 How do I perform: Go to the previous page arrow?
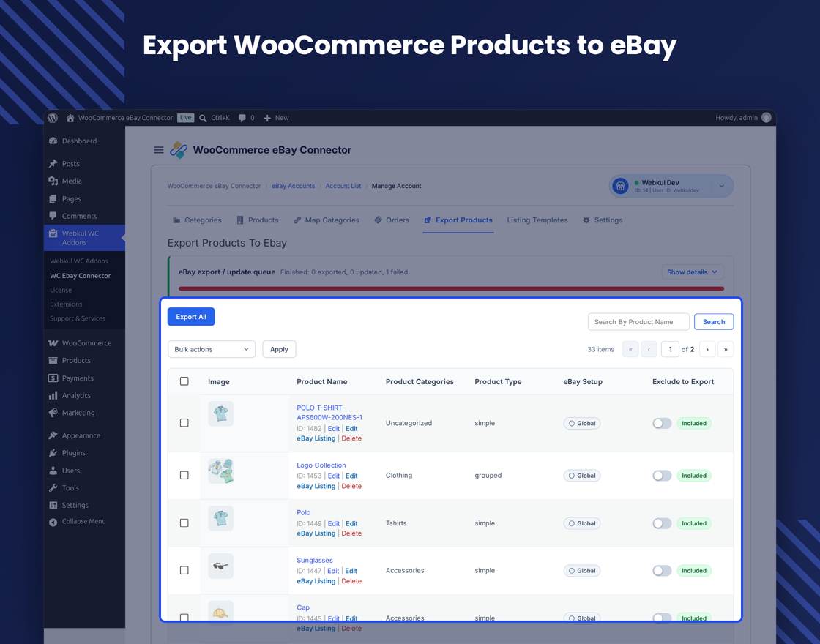[649, 349]
